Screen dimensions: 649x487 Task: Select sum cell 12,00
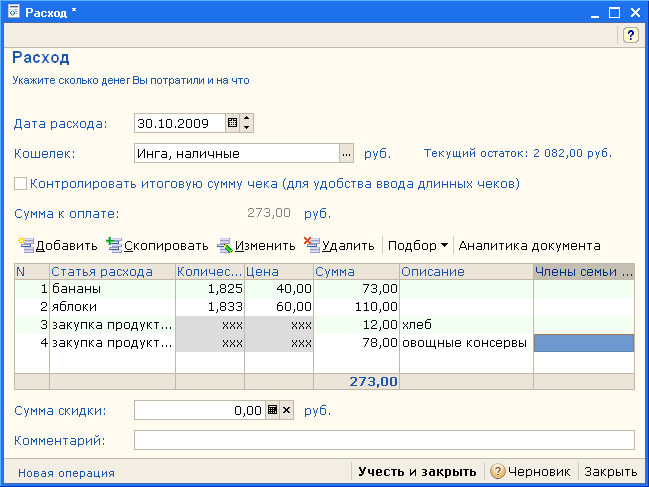pyautogui.click(x=356, y=325)
